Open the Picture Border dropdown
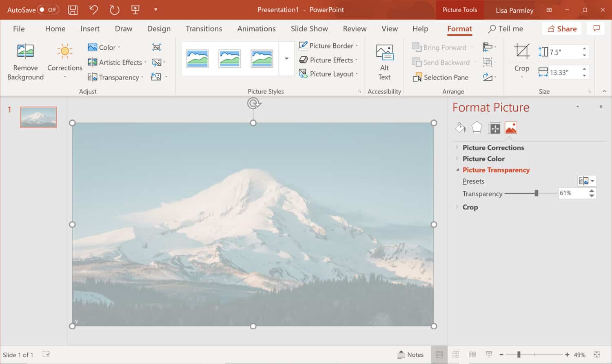Screen dimensions: 612x364 coord(328,45)
